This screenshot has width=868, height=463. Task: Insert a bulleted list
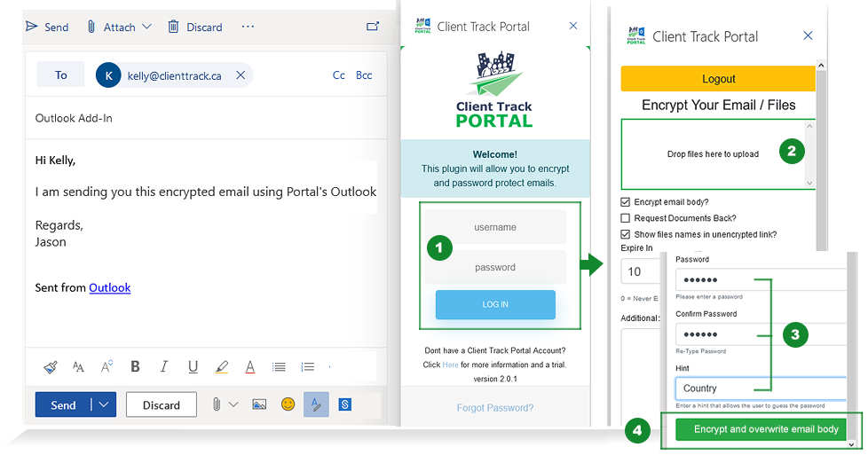(279, 366)
